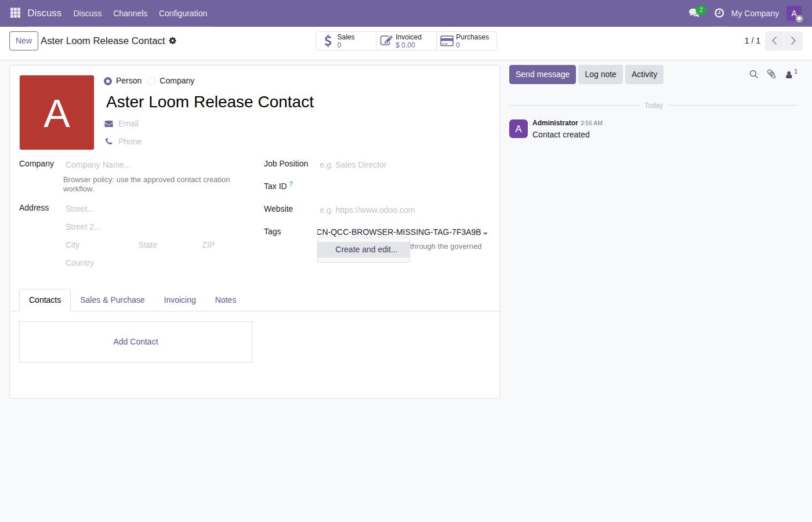Open the record actions gear menu
This screenshot has height=522, width=812.
[172, 41]
